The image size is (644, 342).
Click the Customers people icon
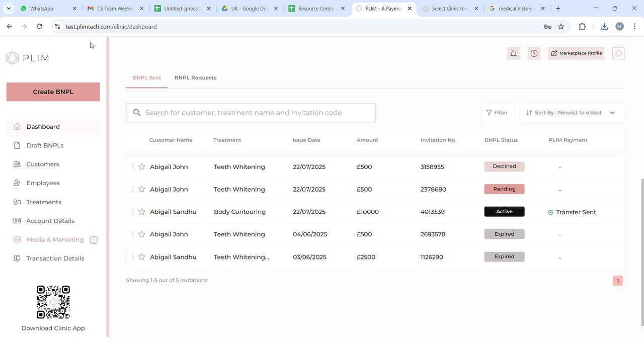point(17,164)
